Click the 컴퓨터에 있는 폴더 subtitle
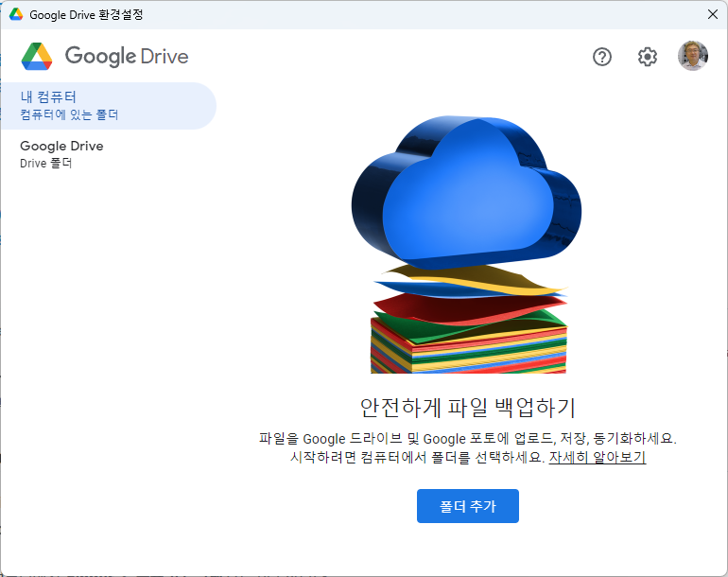The height and width of the screenshot is (577, 728). (x=69, y=115)
